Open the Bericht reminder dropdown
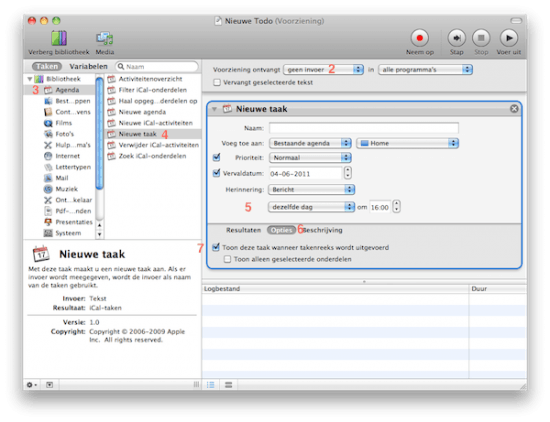550x422 pixels. pyautogui.click(x=311, y=189)
